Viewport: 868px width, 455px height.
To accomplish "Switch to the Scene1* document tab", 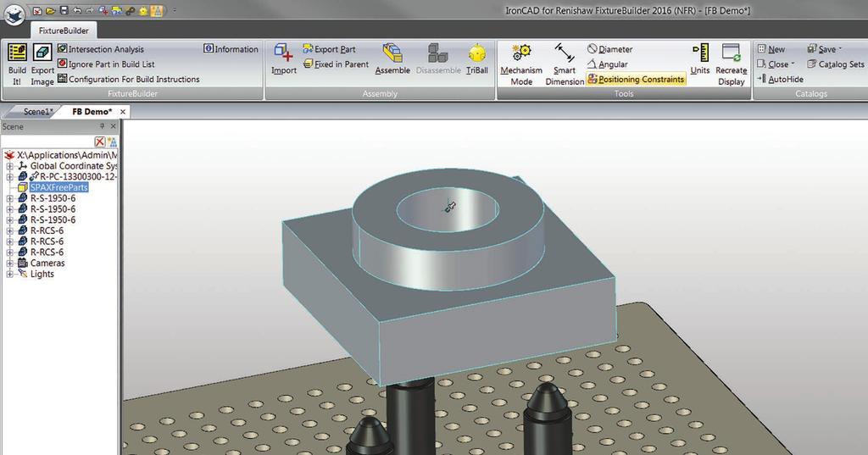I will point(37,111).
